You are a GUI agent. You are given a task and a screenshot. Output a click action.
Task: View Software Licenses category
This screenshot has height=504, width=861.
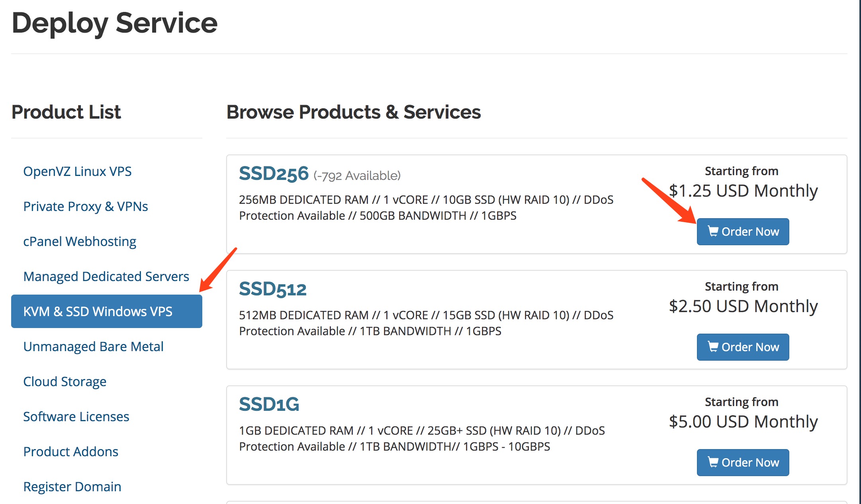click(x=76, y=416)
